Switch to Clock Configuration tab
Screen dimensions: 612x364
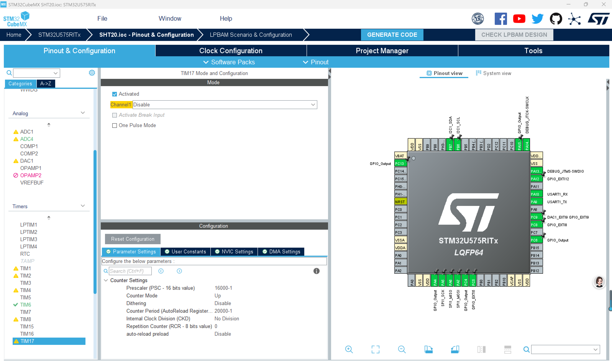(x=231, y=51)
